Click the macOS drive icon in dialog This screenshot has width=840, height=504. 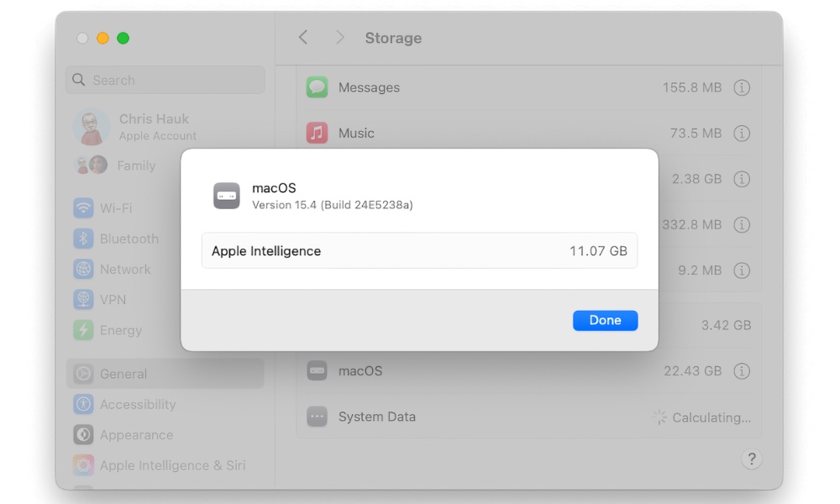[227, 195]
